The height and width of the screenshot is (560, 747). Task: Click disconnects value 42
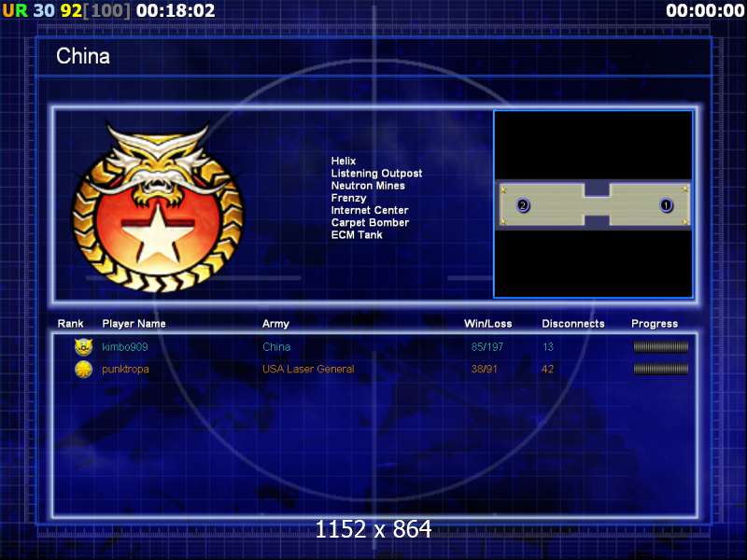548,369
